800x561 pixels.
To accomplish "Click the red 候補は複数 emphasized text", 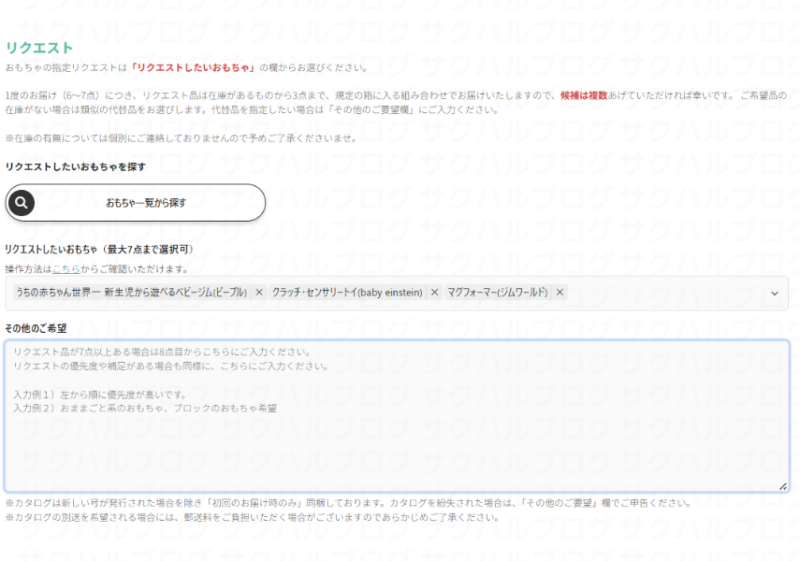I will [x=582, y=95].
